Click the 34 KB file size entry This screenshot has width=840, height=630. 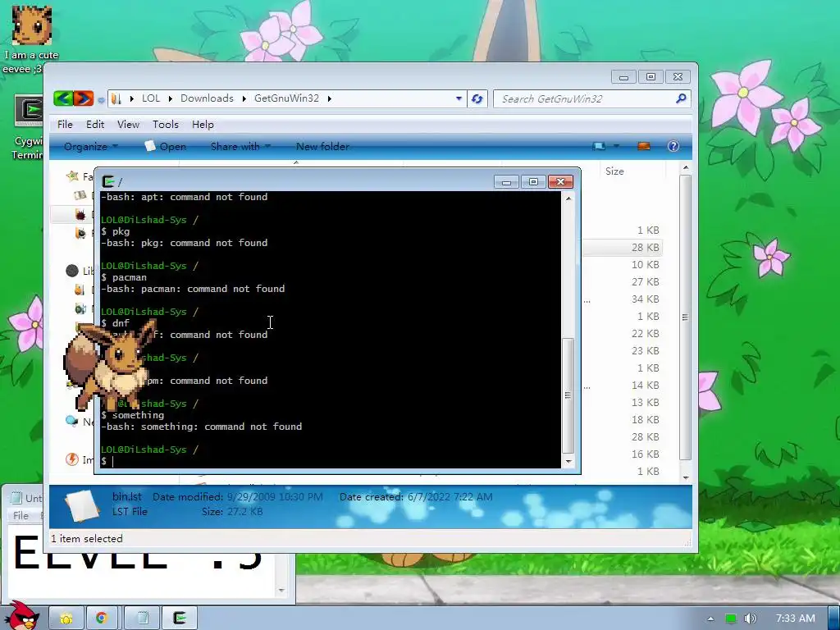click(x=645, y=299)
